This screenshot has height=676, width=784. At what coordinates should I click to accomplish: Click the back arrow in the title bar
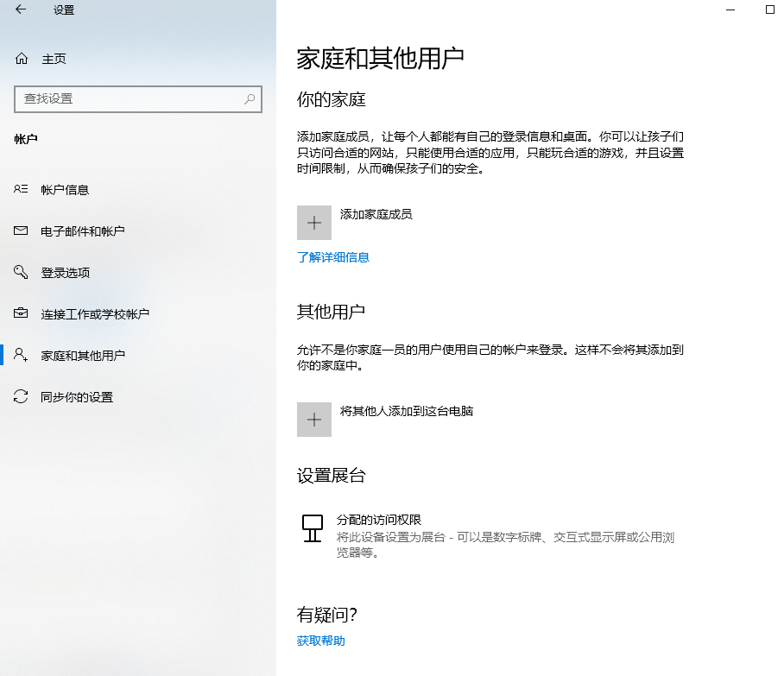click(x=21, y=10)
